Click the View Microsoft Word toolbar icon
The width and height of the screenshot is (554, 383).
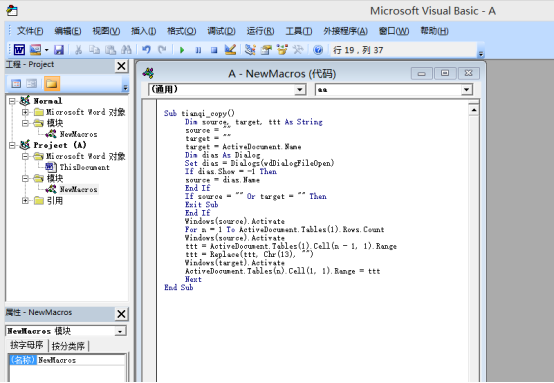click(x=19, y=50)
